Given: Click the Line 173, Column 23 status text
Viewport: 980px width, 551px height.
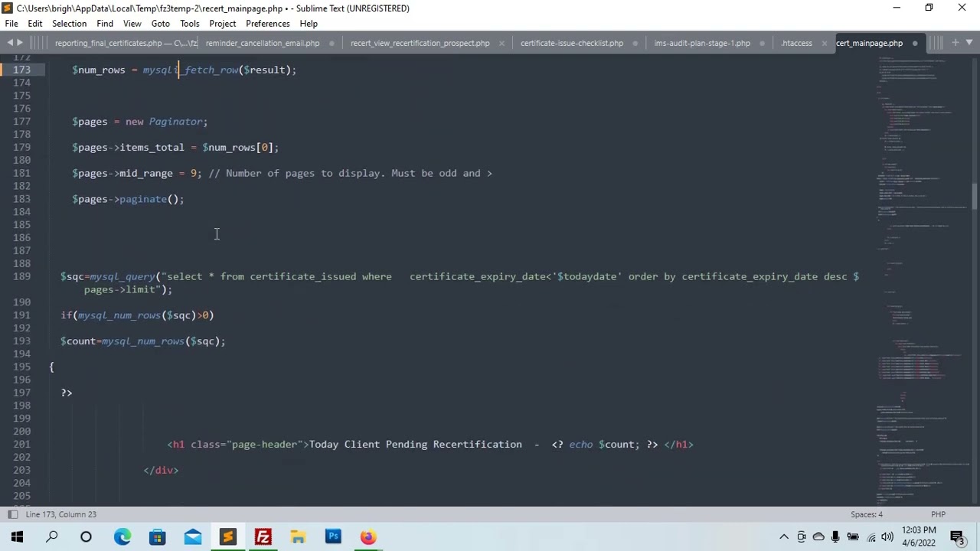Looking at the screenshot, I should (60, 514).
